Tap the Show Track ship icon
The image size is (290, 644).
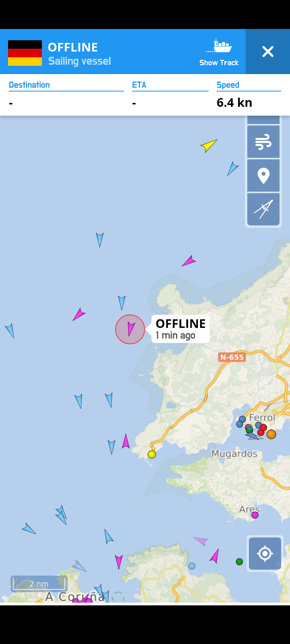(x=219, y=46)
